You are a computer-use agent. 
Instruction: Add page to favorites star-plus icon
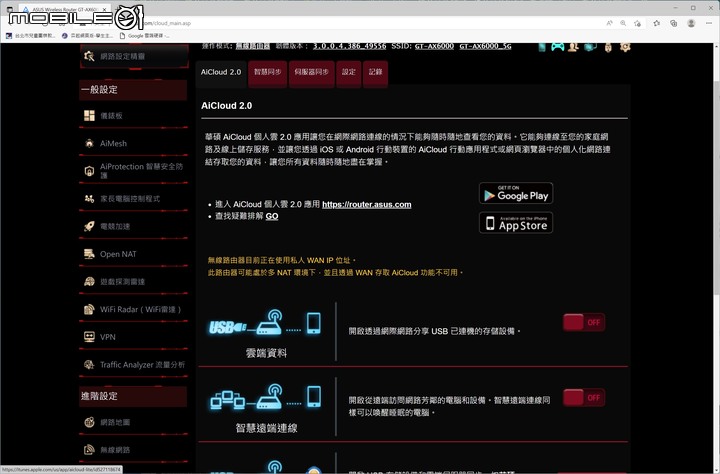click(637, 23)
